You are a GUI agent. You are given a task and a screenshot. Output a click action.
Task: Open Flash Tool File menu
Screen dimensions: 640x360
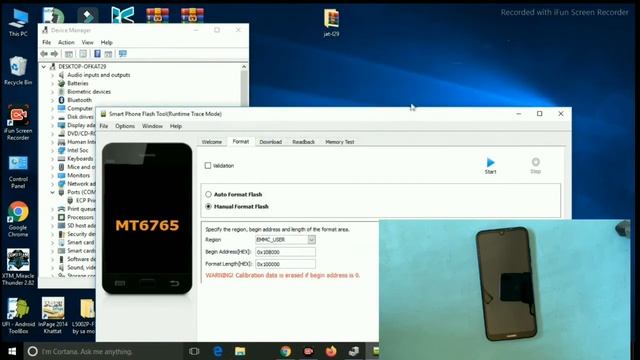point(104,126)
